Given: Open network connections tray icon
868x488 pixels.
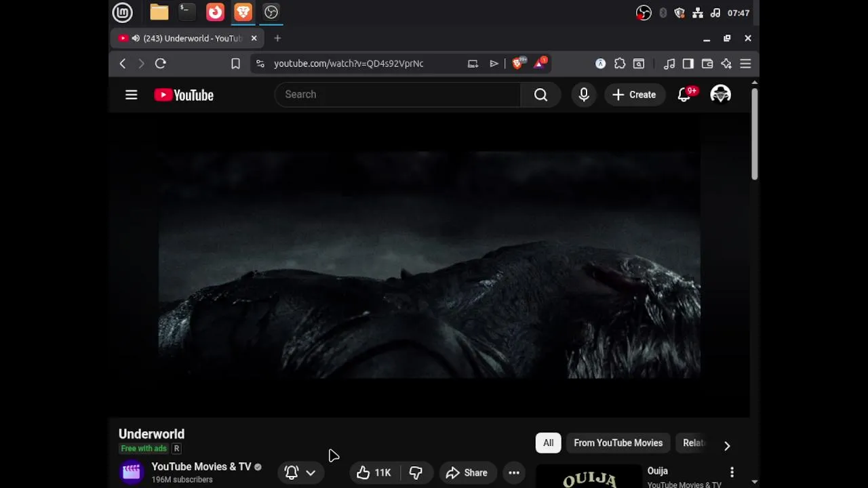Looking at the screenshot, I should coord(697,13).
